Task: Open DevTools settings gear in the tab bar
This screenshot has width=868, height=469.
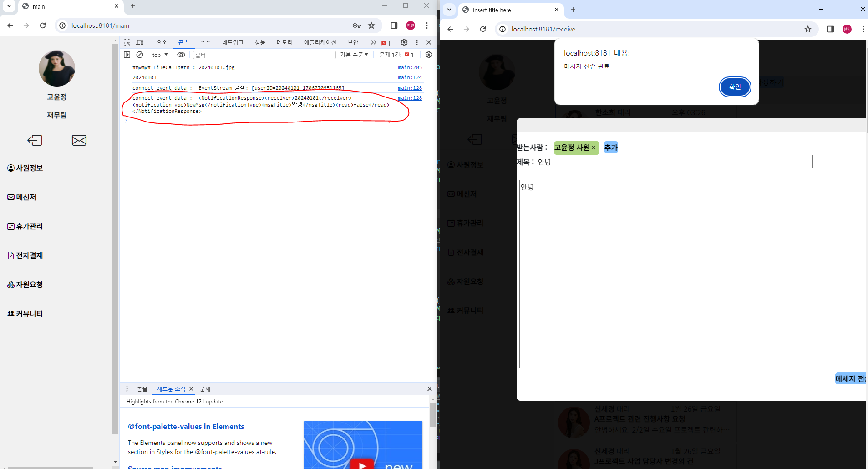Action: [x=404, y=42]
